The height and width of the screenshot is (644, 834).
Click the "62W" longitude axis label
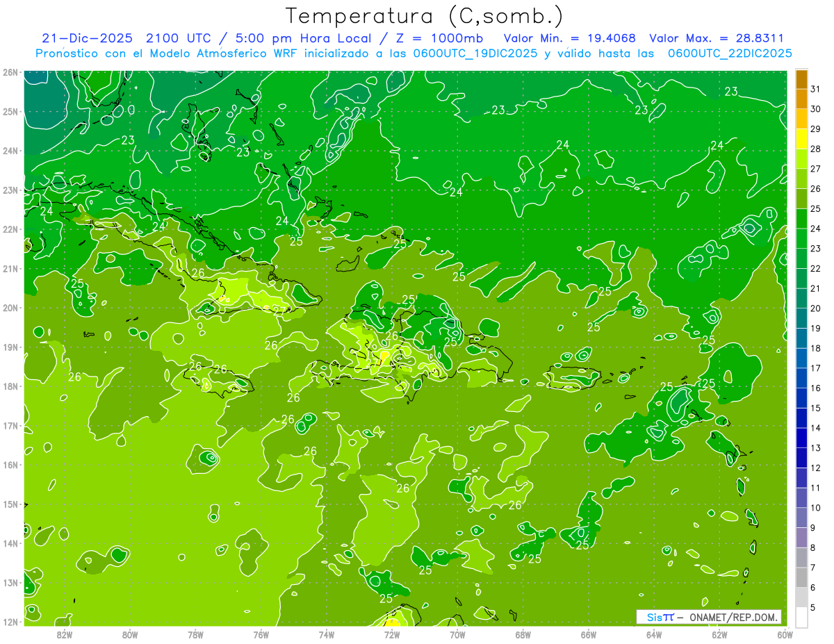(x=720, y=634)
